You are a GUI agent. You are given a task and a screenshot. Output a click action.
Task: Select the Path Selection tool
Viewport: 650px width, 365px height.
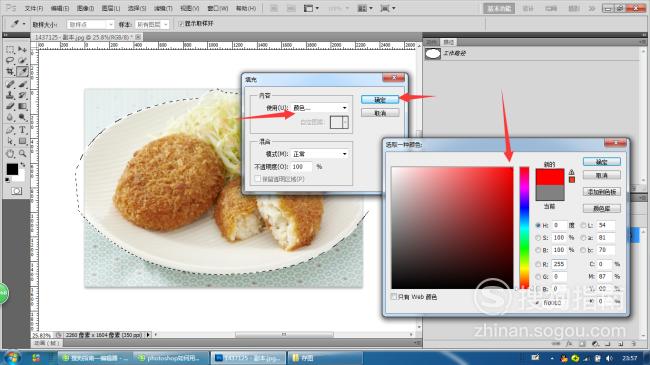point(10,141)
